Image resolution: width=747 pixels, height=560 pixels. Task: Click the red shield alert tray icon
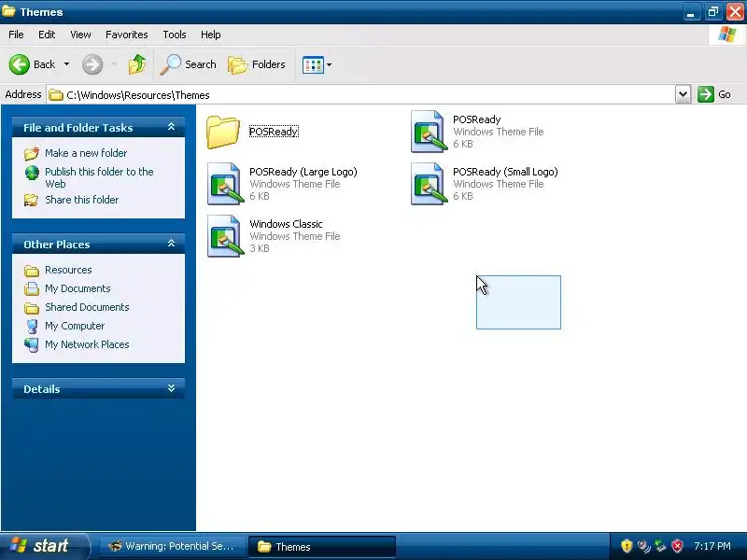point(677,546)
